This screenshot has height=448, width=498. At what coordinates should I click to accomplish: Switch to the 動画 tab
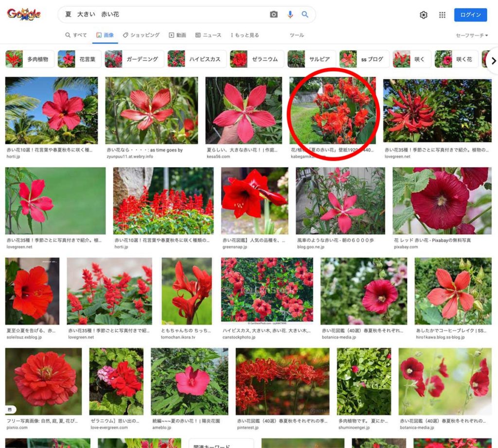[x=178, y=35]
